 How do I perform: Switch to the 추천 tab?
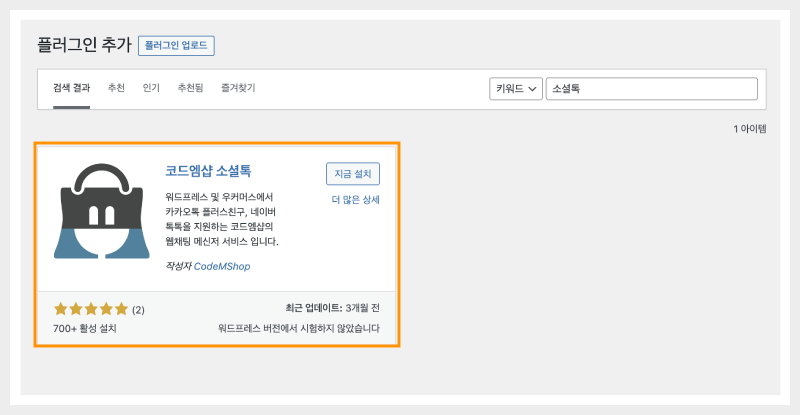(116, 88)
